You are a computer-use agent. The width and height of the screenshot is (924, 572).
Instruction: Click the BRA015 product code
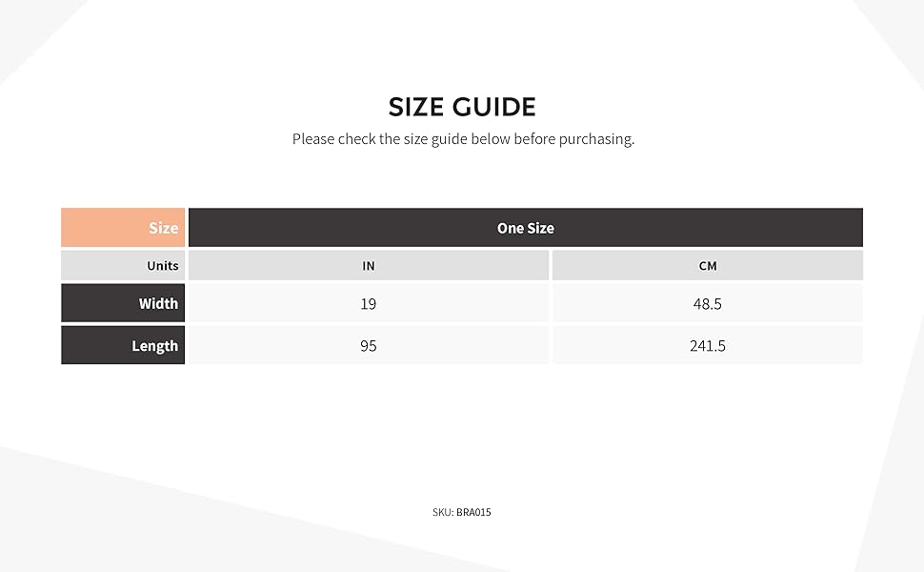[x=473, y=512]
